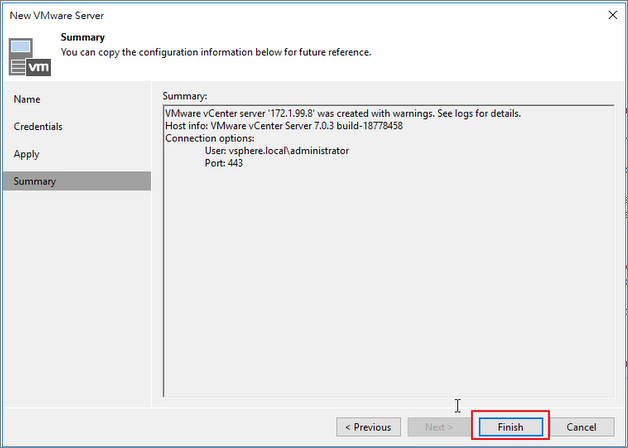Viewport: 628px width, 448px height.
Task: Click the bold Summary heading in header
Action: click(83, 37)
